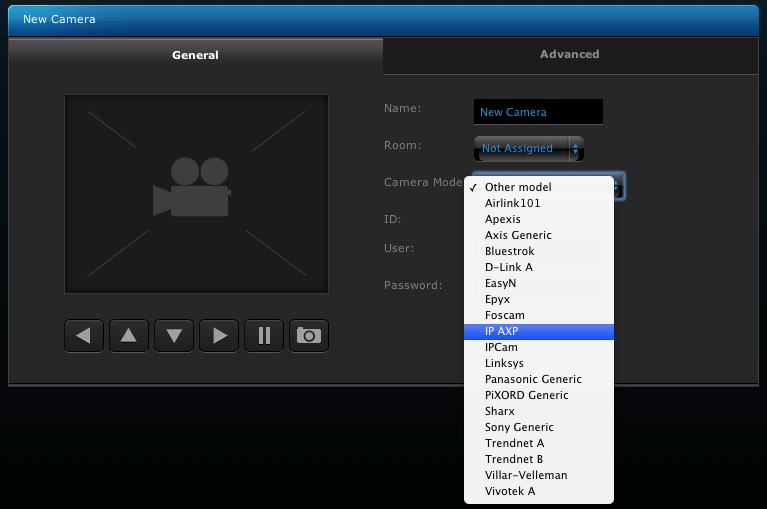Screen dimensions: 767x509
Task: Pick EasyN from the model list
Action: click(x=539, y=283)
